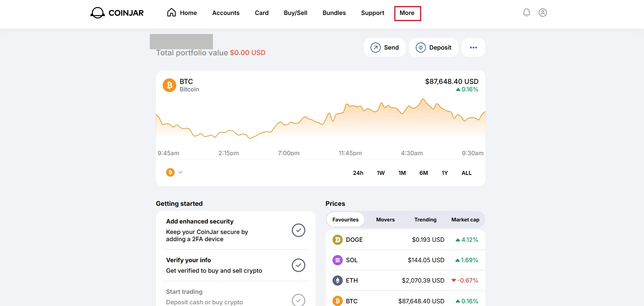Toggle the Verify your info checkmark
Screen dimensions: 644x306
299,265
